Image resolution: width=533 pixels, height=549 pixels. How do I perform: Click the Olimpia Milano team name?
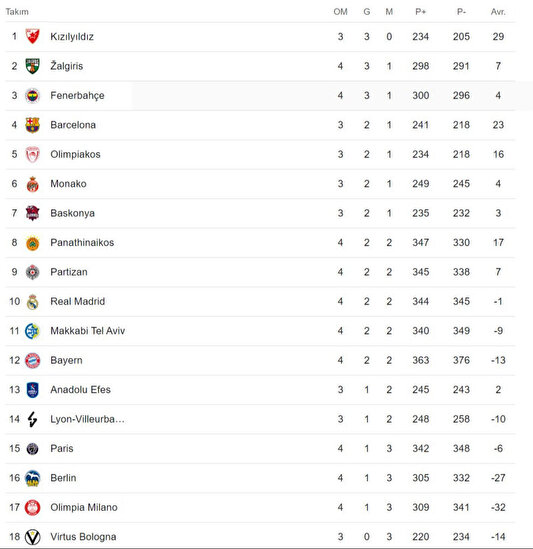(84, 507)
